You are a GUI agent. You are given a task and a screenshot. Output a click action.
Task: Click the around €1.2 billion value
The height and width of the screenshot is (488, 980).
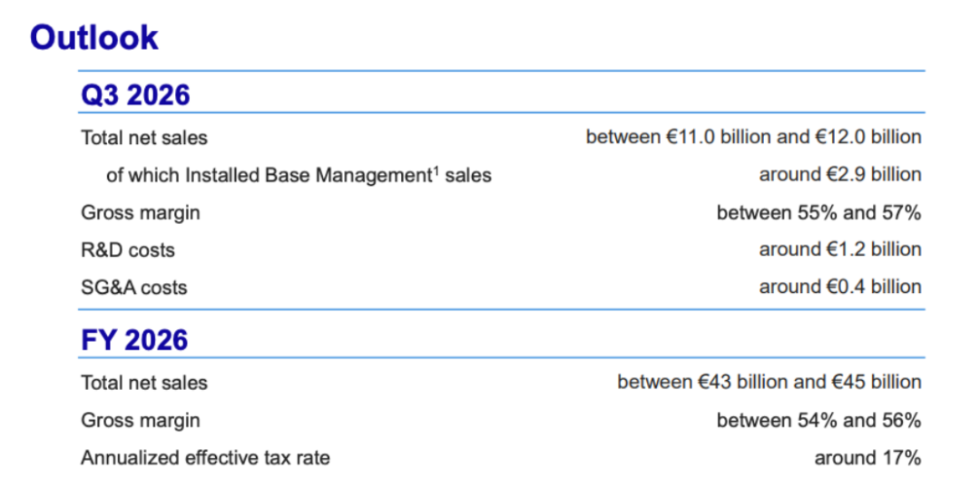pos(840,249)
